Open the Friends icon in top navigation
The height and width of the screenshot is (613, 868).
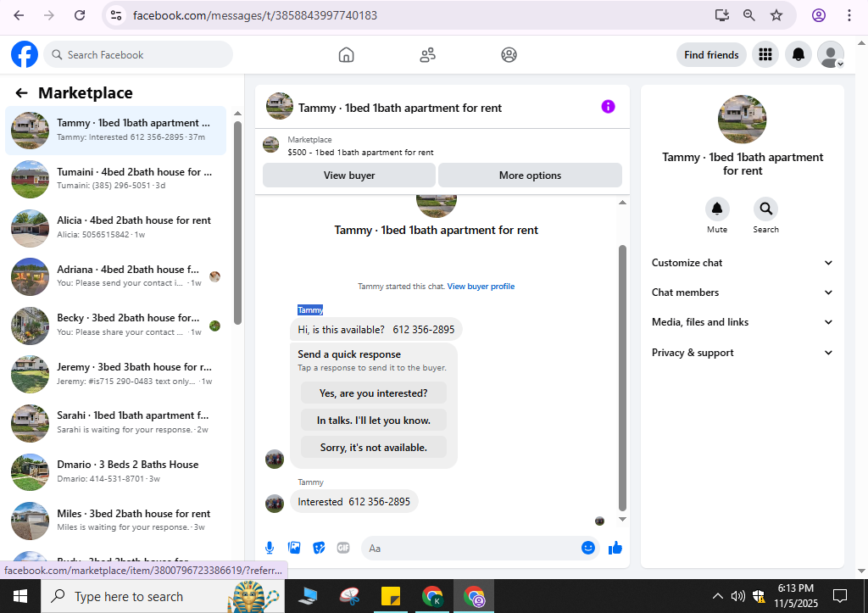pos(427,55)
